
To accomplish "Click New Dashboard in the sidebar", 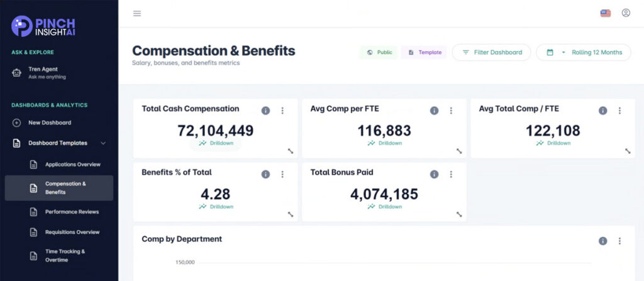I will coord(49,123).
